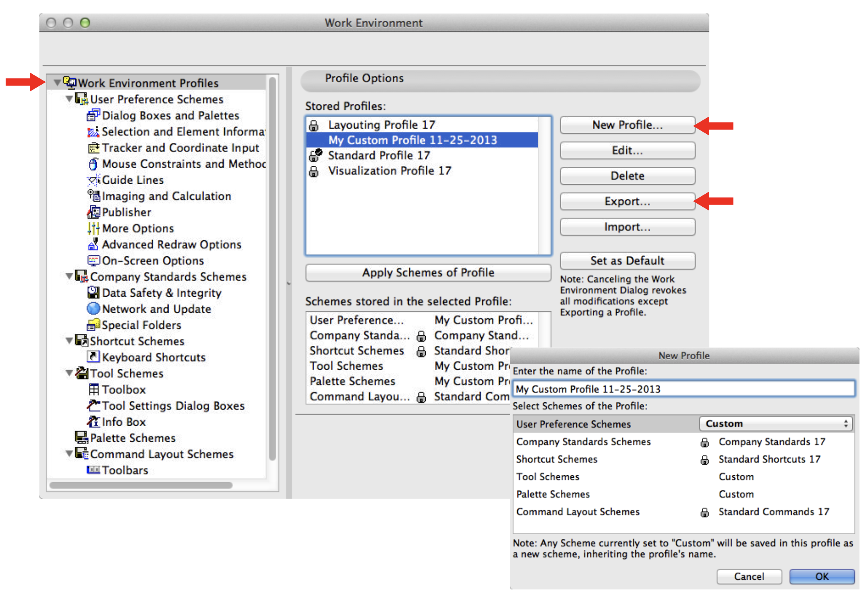Click the Toolbox grid icon

pyautogui.click(x=93, y=389)
